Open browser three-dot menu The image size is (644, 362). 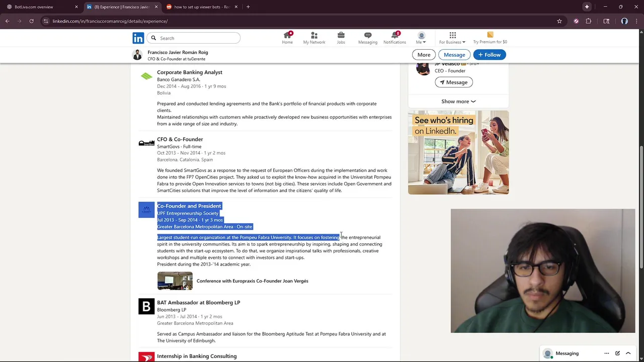point(637,21)
